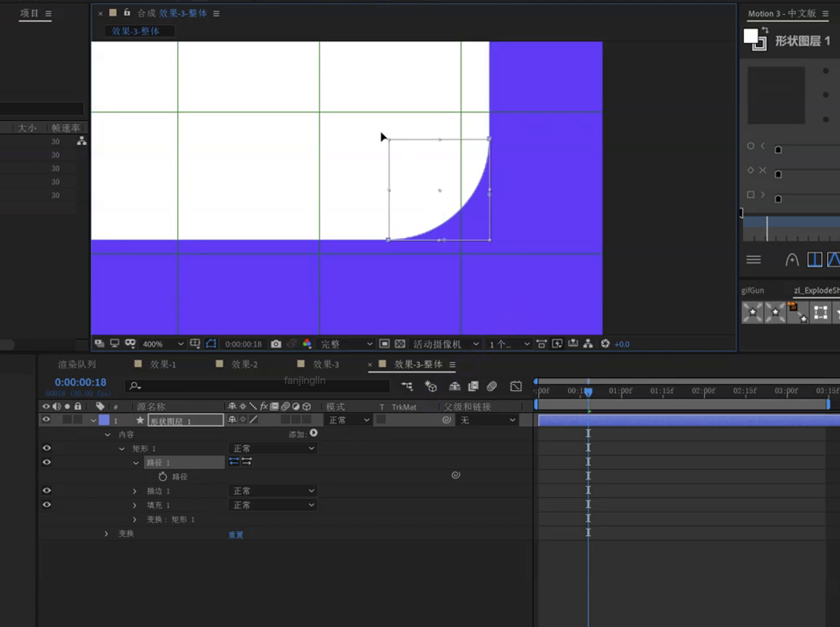
Task: Switch to the 效果-3 timeline tab
Action: [x=326, y=364]
